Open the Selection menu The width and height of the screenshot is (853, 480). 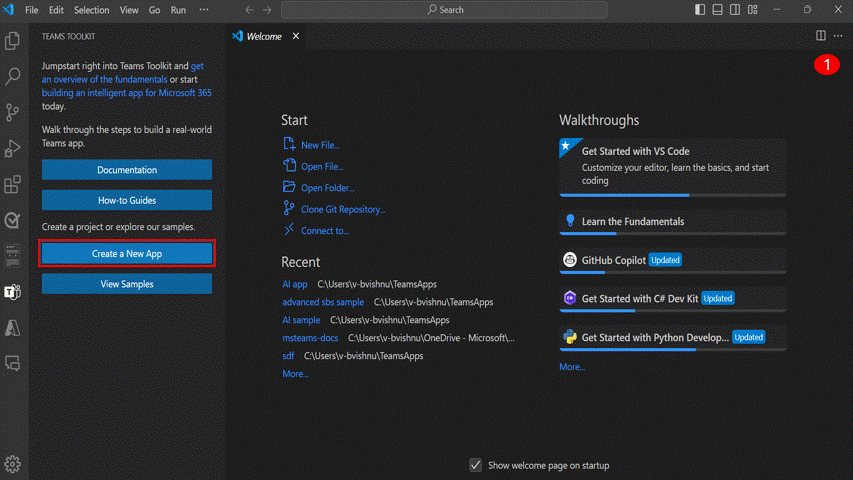pos(91,10)
